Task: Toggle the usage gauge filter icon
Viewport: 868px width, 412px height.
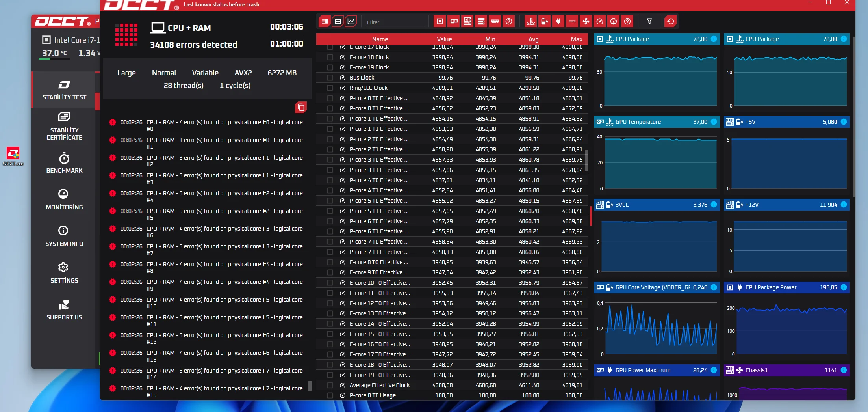Action: (614, 21)
